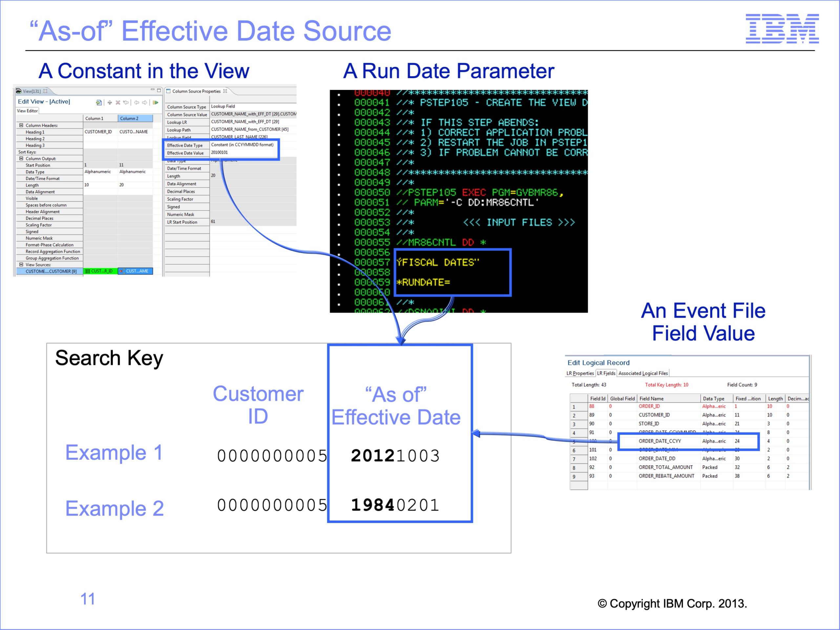The image size is (840, 630).
Task: Select the CUSTOME....CUSTOMER [9] view source row
Action: pos(50,271)
